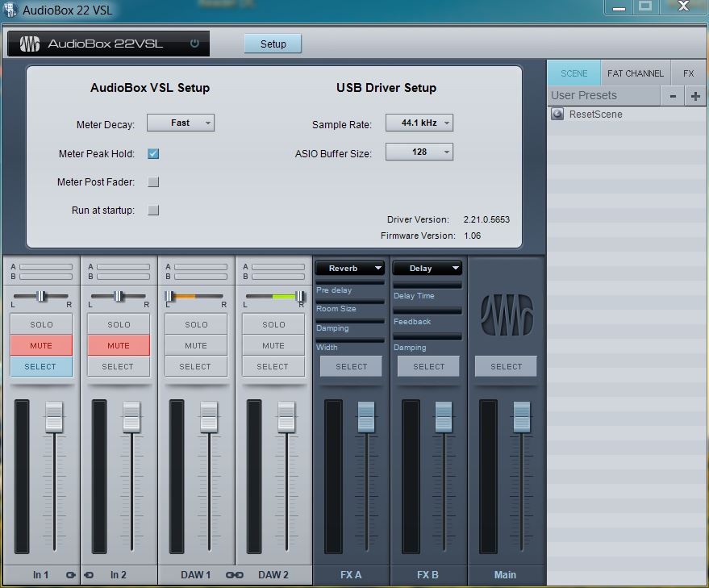The height and width of the screenshot is (588, 709).
Task: Click the Firmware Version value 1.06
Action: tap(473, 236)
